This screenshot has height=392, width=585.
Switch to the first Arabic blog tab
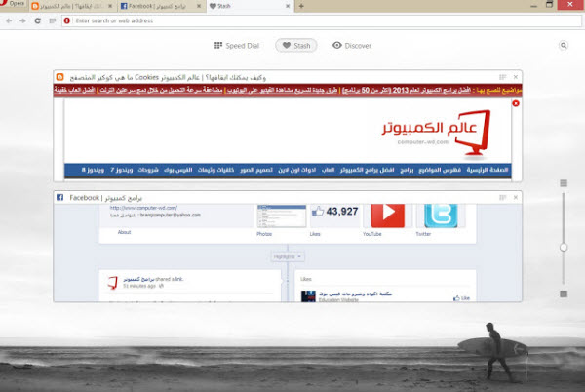pyautogui.click(x=73, y=6)
